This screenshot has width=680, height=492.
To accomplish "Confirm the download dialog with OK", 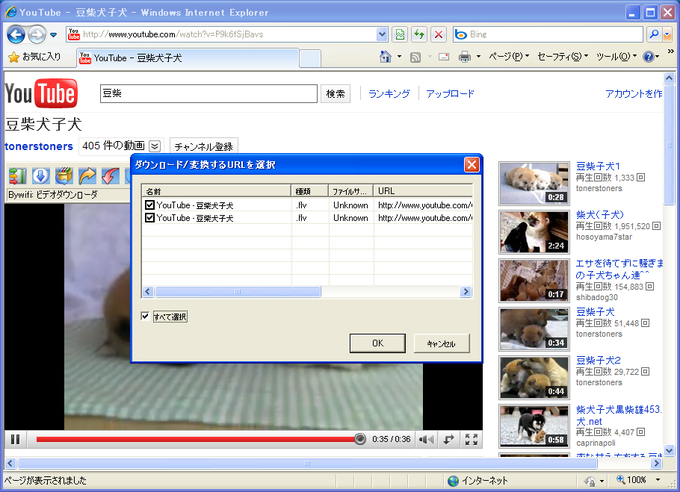I will coord(378,343).
